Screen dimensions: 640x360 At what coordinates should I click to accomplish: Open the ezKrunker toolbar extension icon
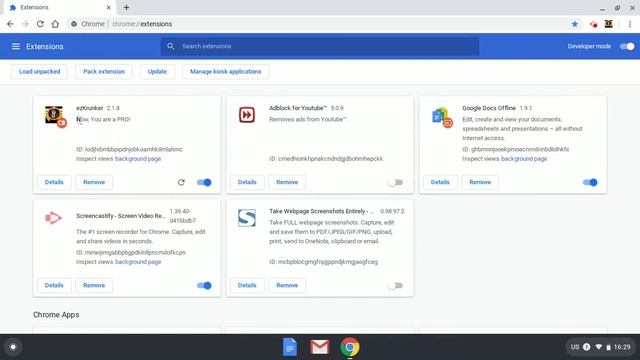pyautogui.click(x=609, y=24)
